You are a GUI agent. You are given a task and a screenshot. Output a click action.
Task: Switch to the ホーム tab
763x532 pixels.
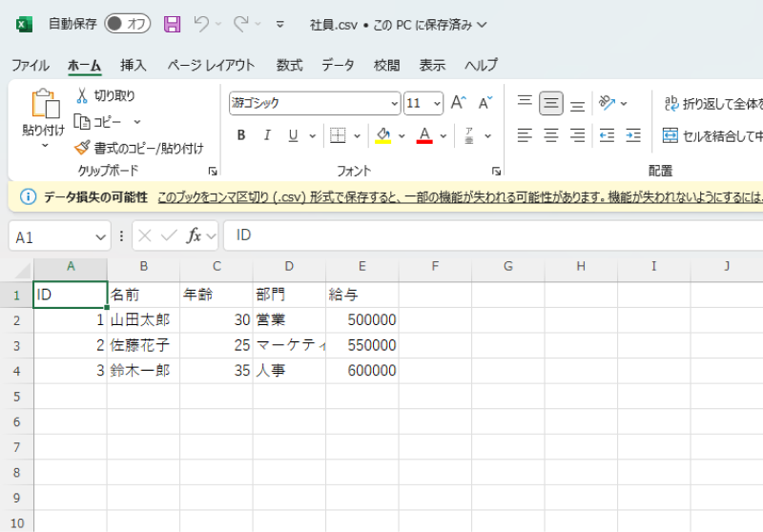[x=84, y=65]
